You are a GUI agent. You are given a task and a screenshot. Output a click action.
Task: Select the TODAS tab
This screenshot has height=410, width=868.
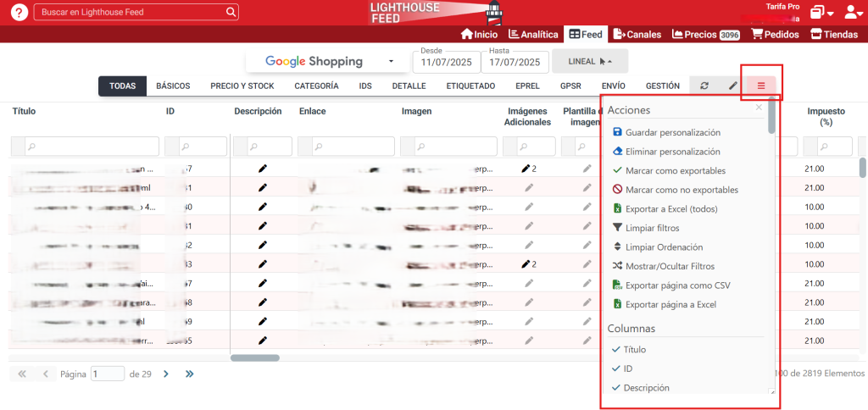tap(122, 86)
